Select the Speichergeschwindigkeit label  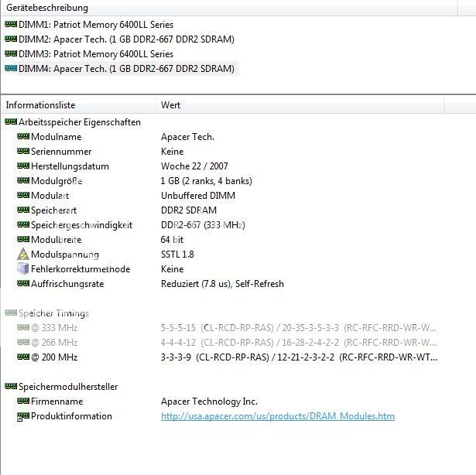click(82, 225)
